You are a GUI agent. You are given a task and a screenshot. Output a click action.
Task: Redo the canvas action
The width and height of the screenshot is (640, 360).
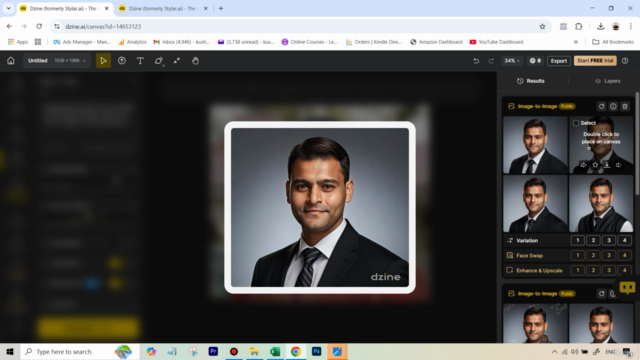click(x=491, y=61)
